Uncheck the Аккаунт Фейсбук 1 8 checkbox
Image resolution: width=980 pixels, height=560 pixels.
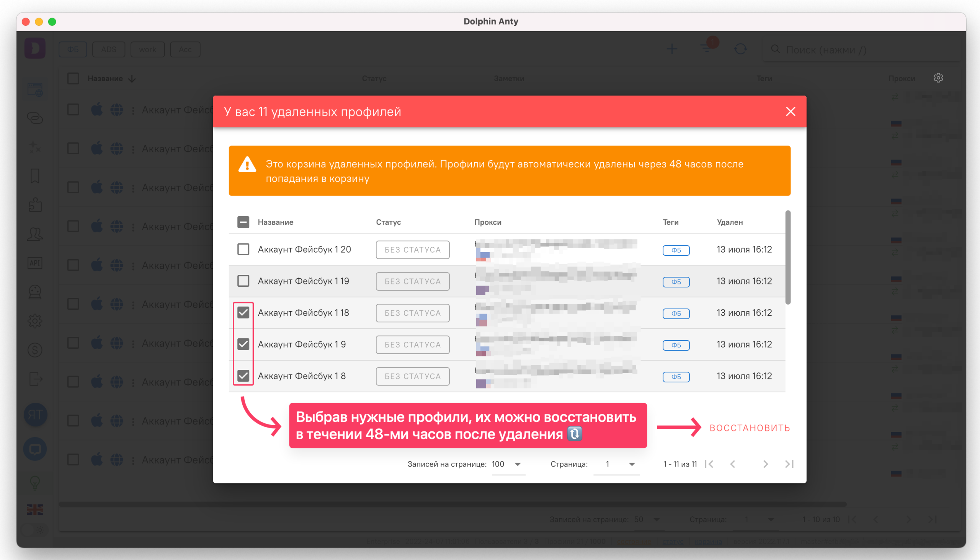pyautogui.click(x=243, y=376)
